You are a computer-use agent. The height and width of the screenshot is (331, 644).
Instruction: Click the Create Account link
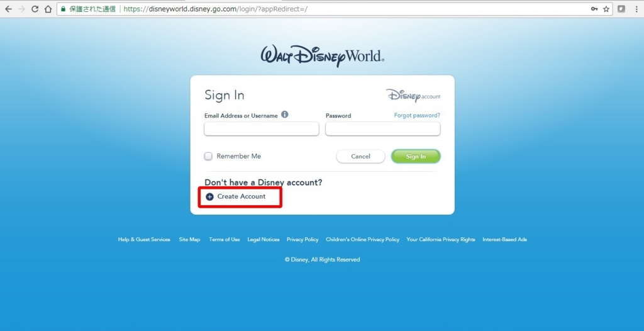click(x=241, y=196)
